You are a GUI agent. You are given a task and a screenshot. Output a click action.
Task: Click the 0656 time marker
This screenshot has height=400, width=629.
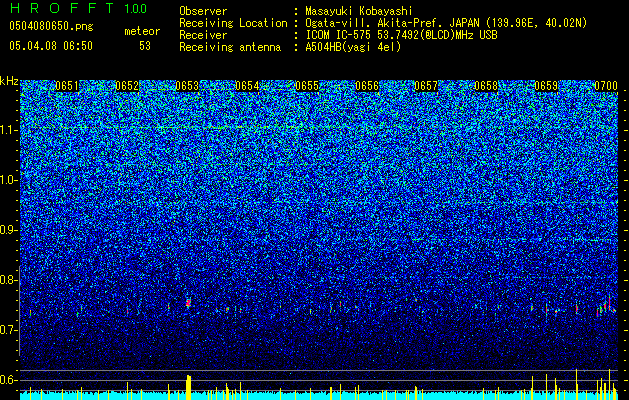pyautogui.click(x=367, y=86)
